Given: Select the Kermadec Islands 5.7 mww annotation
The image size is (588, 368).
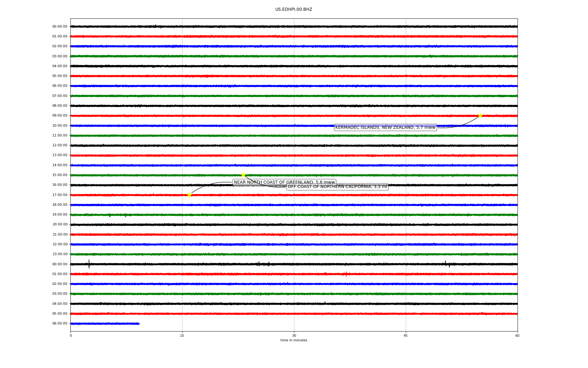Looking at the screenshot, I should (385, 127).
